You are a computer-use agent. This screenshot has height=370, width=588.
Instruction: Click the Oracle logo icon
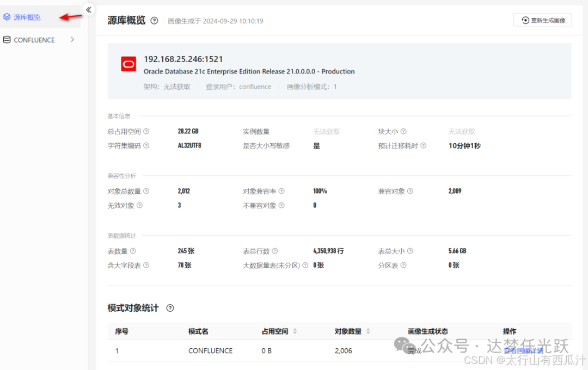click(x=128, y=64)
